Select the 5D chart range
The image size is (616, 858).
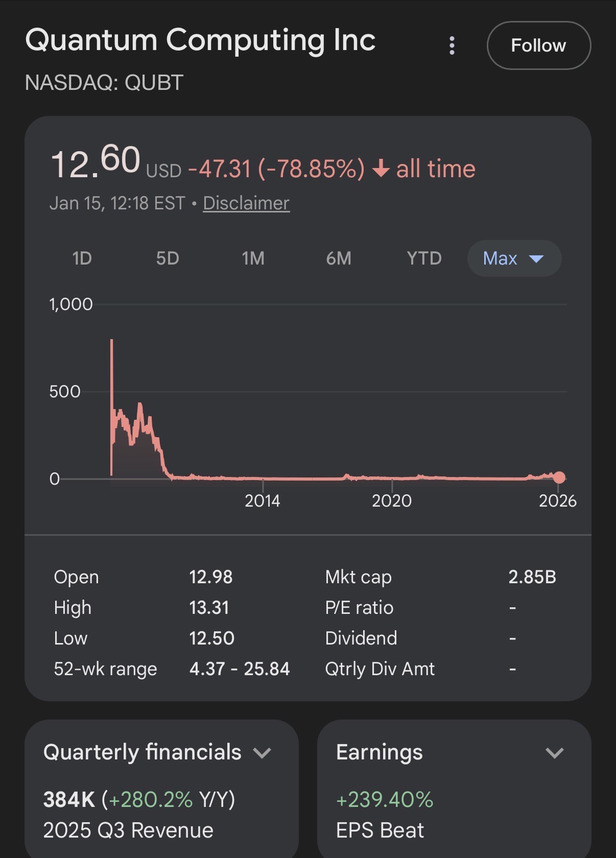click(x=168, y=258)
